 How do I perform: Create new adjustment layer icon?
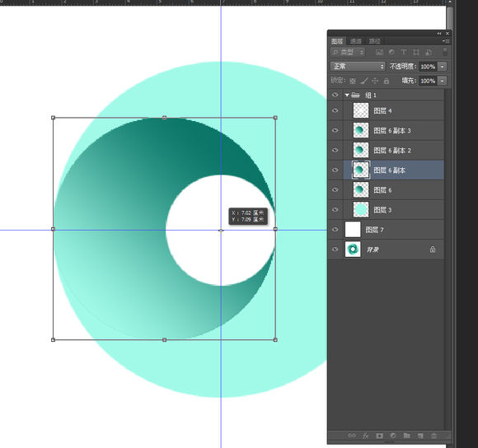tap(393, 436)
